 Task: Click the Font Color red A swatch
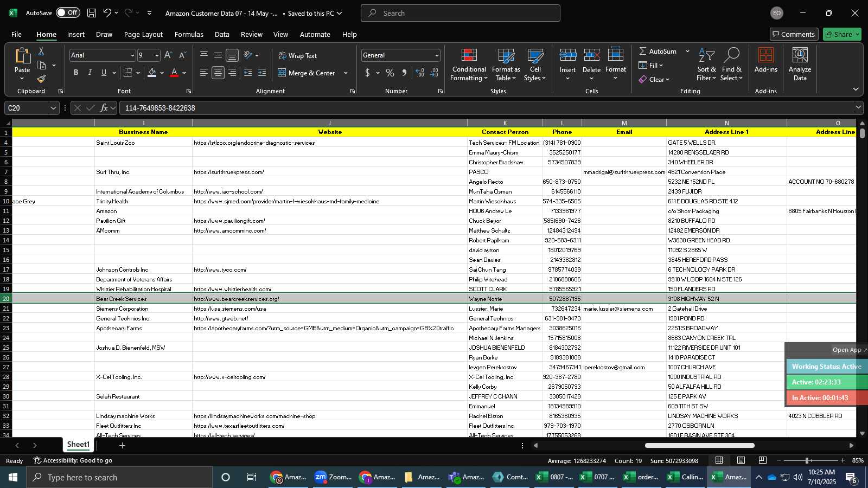click(x=174, y=73)
